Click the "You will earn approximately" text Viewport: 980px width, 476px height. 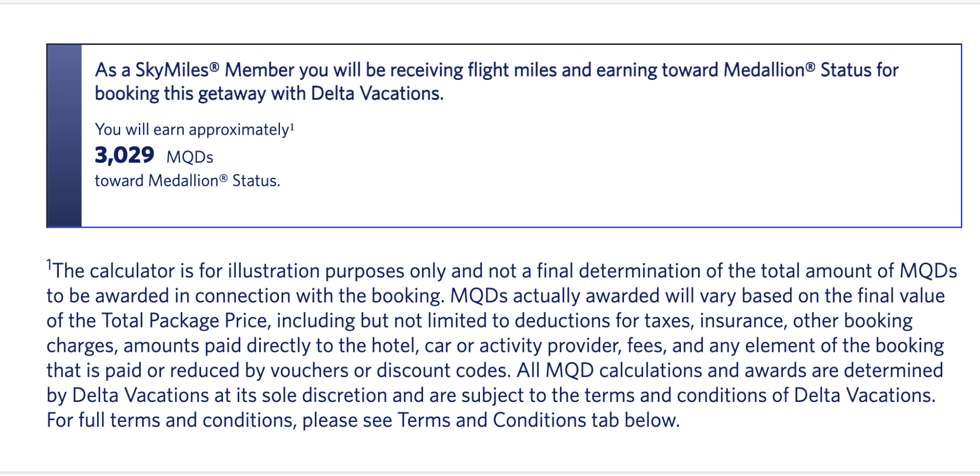point(191,130)
